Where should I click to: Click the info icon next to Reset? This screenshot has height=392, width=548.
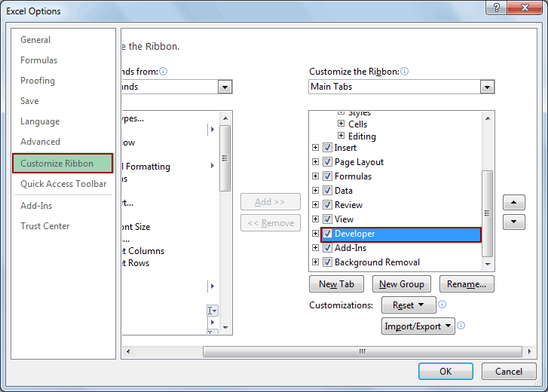[x=442, y=305]
